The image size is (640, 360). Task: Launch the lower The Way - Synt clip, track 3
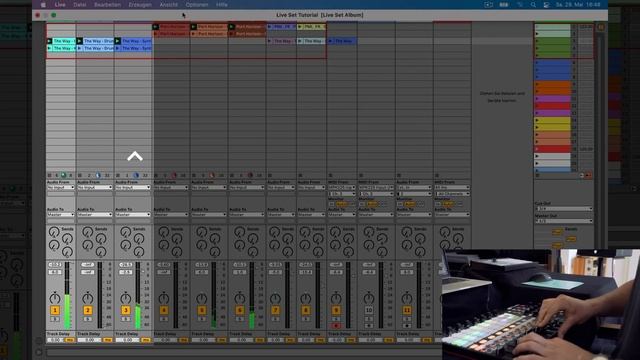(118, 48)
